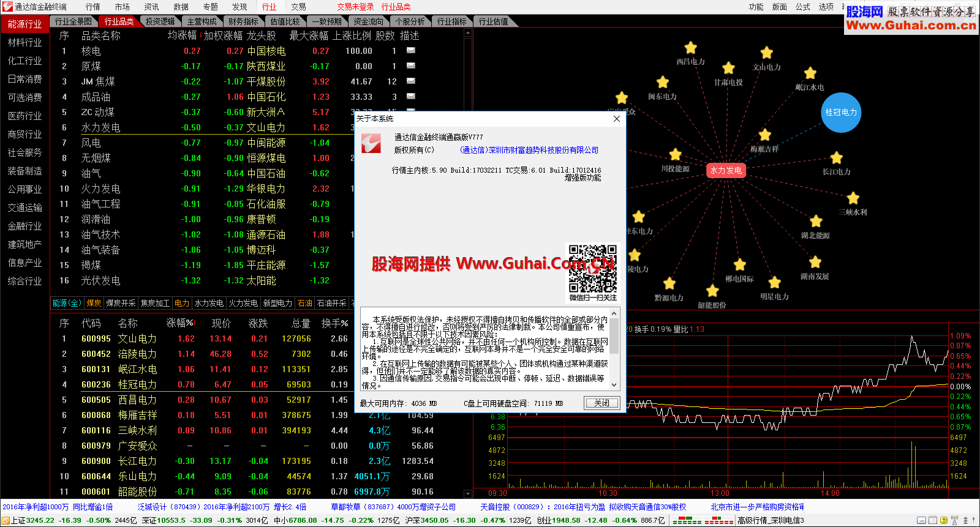The height and width of the screenshot is (527, 980).
Task: Select the 新型电力 sub-sector tab
Action: 277,303
